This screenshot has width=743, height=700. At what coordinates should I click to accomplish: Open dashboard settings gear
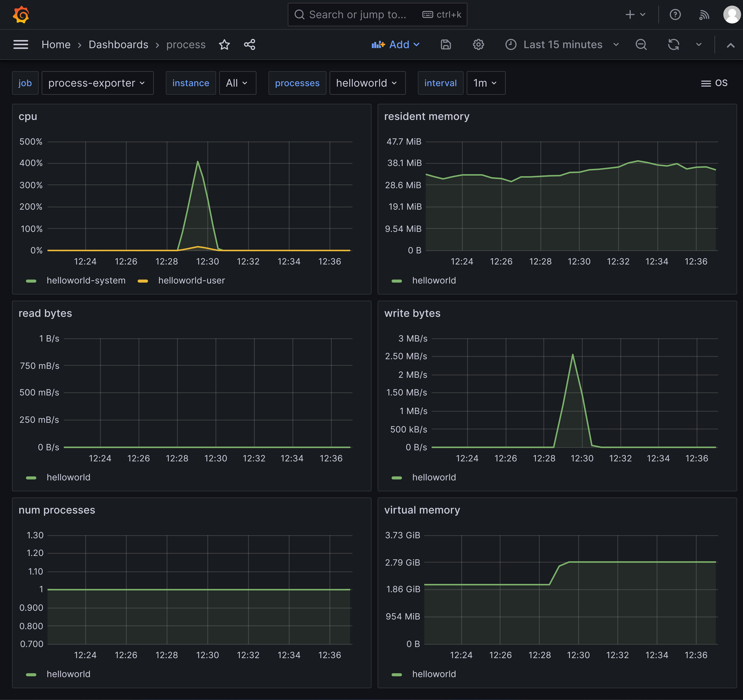pyautogui.click(x=478, y=44)
